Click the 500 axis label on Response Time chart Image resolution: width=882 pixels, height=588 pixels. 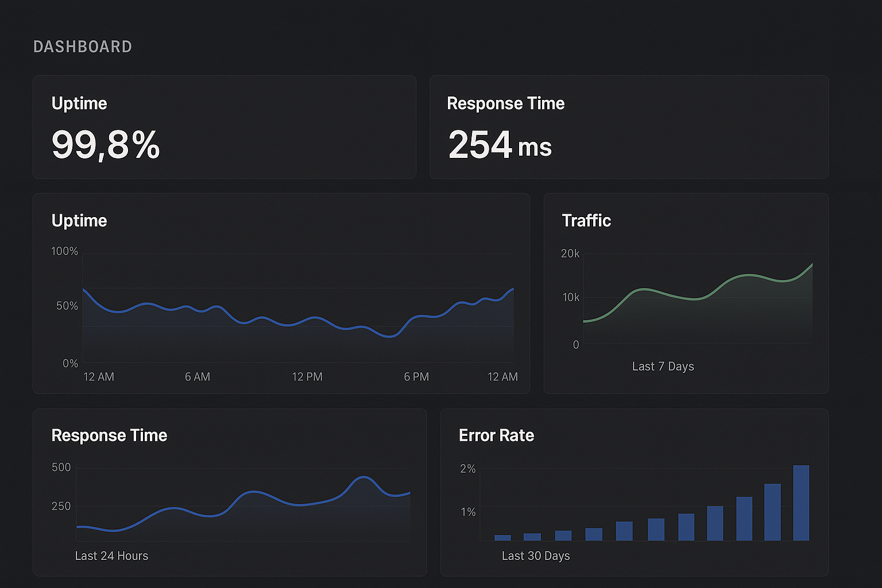coord(61,467)
